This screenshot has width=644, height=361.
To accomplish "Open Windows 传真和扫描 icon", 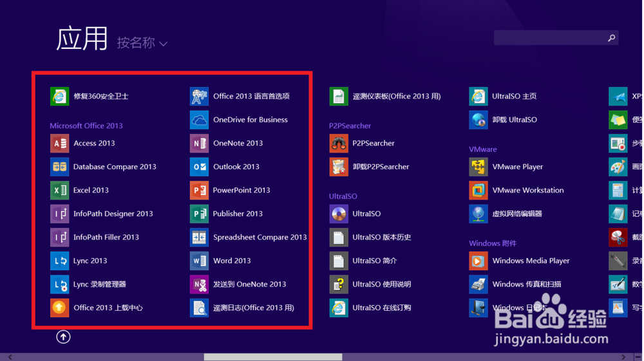I will (478, 284).
